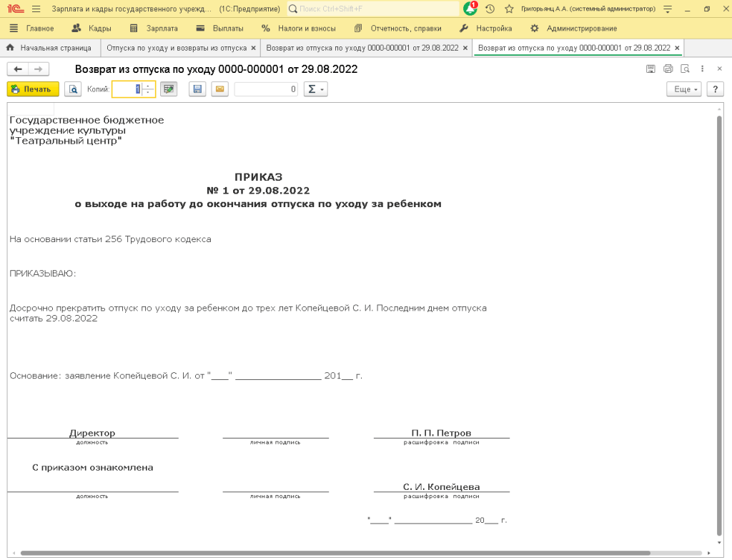Switch to the Начальная страница tab
Screen dimensions: 732x560
pyautogui.click(x=49, y=48)
